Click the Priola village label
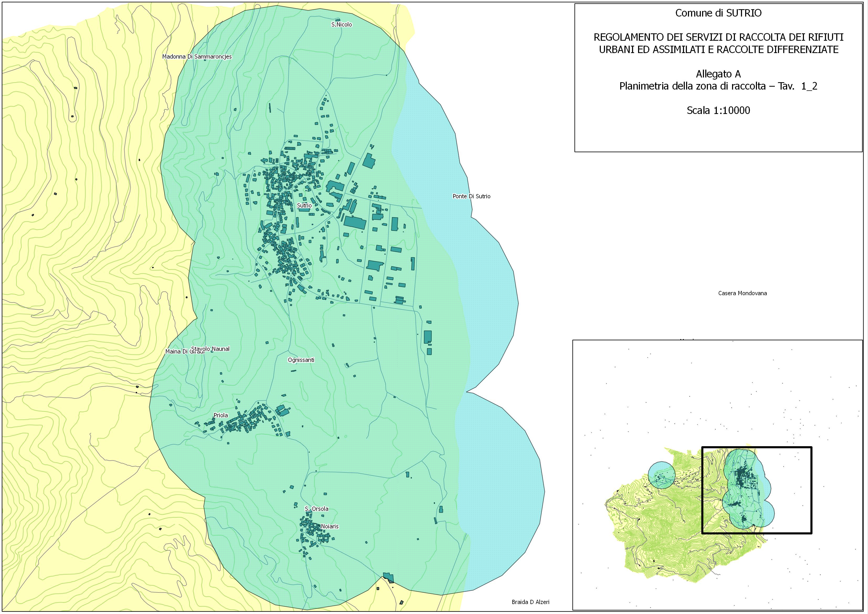Viewport: 868px width, 614px height. [x=221, y=415]
